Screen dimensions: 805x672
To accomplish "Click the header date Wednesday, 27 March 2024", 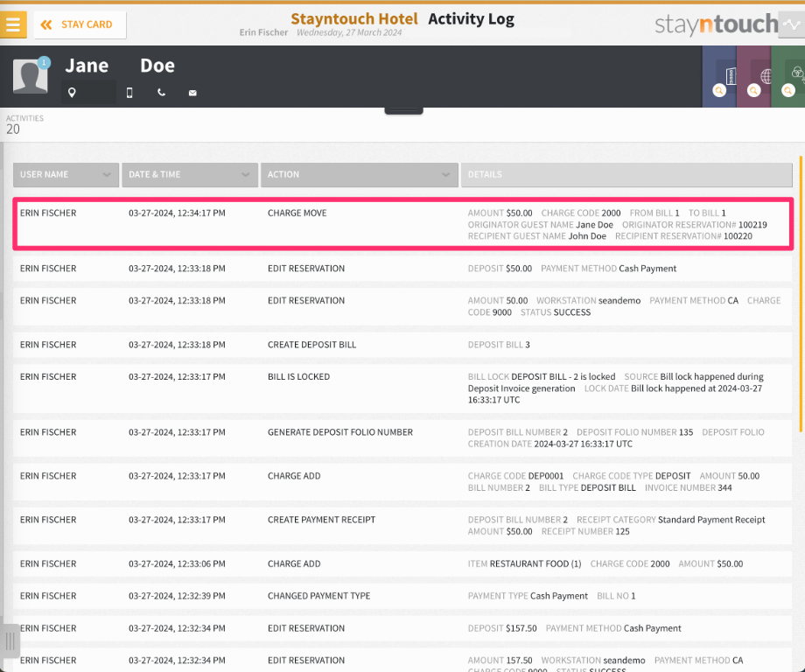I will (349, 32).
